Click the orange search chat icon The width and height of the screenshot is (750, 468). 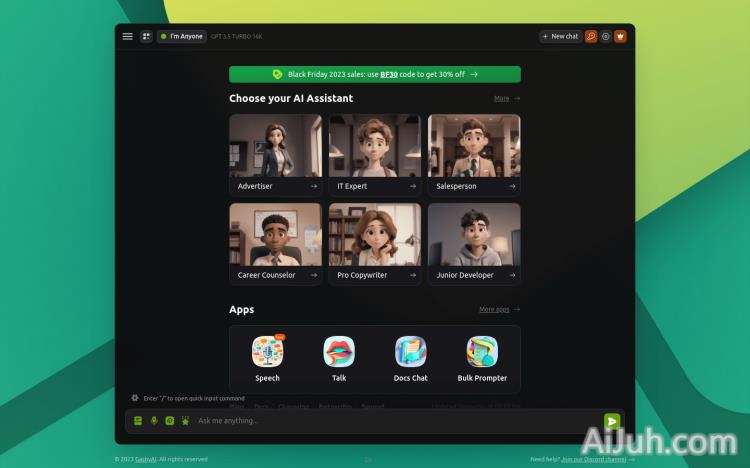(x=591, y=36)
